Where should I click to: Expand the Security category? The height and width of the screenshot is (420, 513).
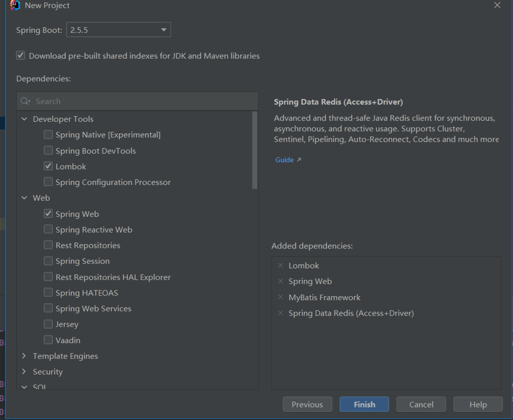coord(24,372)
